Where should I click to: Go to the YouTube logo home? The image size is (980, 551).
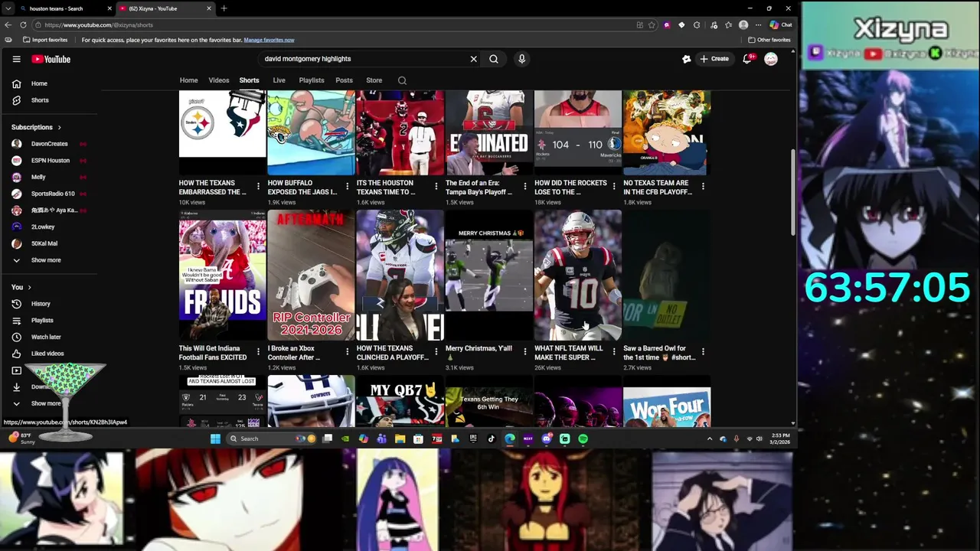click(x=51, y=59)
